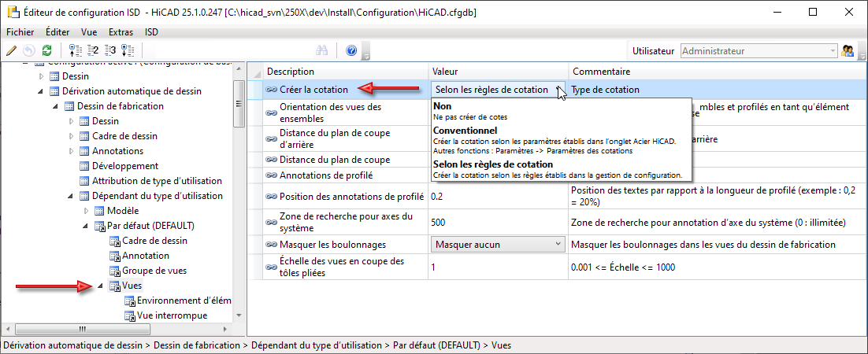Collapse tree one level with up-arrow icon
868x354 pixels.
76,51
